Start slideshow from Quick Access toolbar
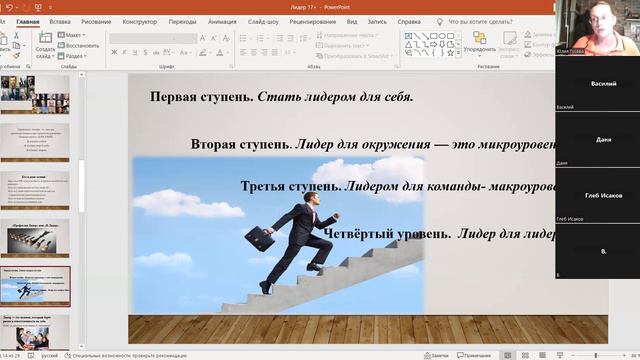 tap(38, 7)
